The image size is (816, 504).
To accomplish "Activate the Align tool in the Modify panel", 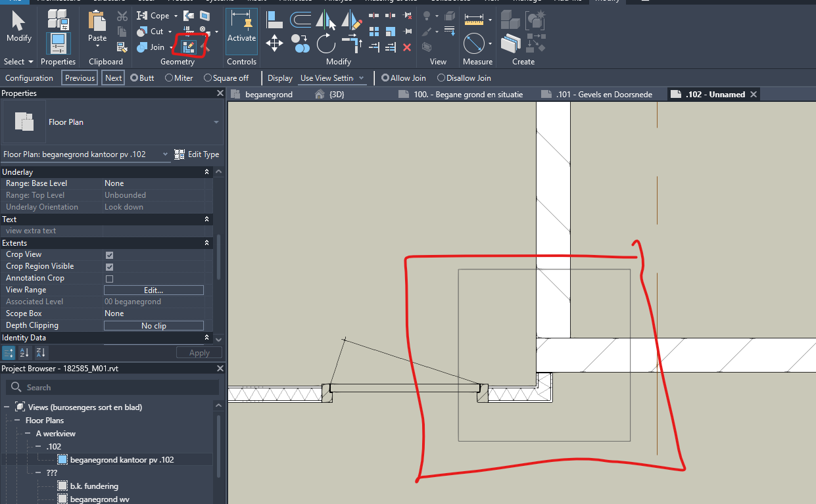I will (274, 20).
